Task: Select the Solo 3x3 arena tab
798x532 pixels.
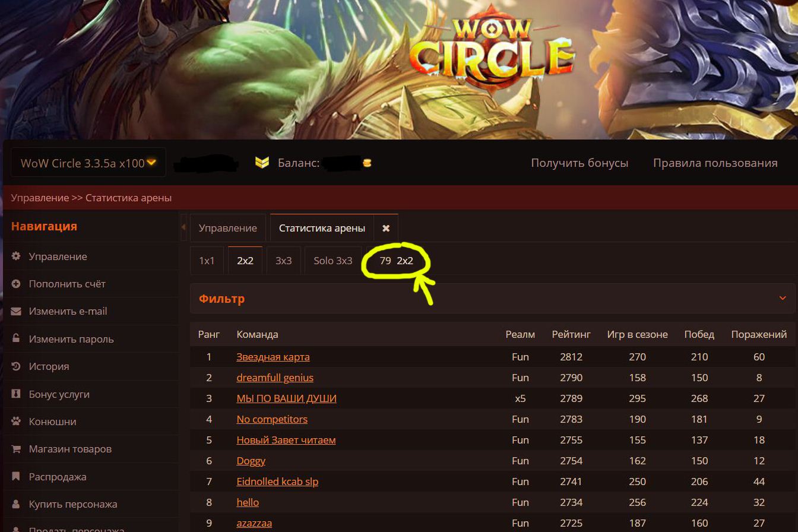Action: tap(333, 261)
